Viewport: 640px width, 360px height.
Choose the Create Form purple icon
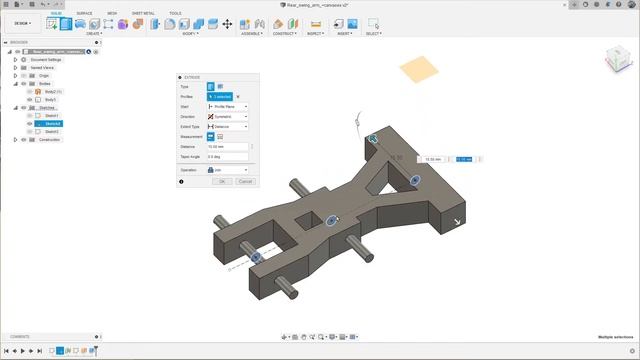(x=123, y=24)
